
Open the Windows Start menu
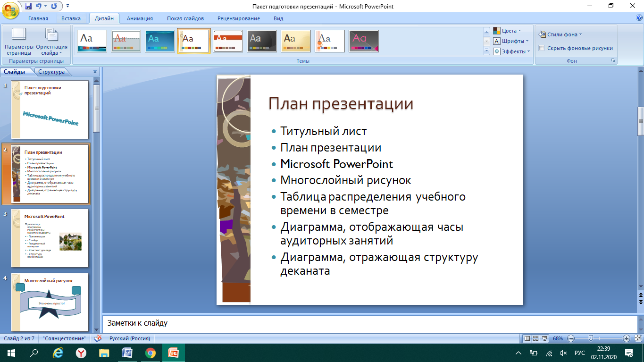point(10,353)
